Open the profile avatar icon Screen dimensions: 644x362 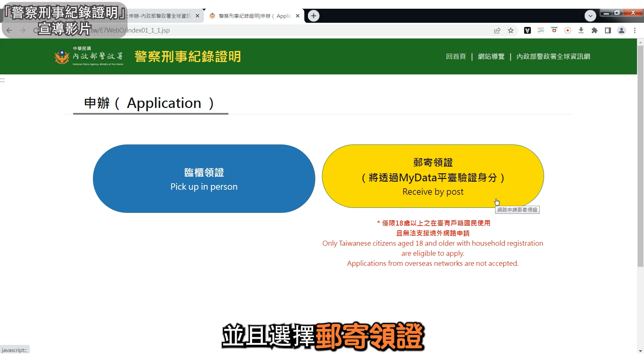coord(621,31)
